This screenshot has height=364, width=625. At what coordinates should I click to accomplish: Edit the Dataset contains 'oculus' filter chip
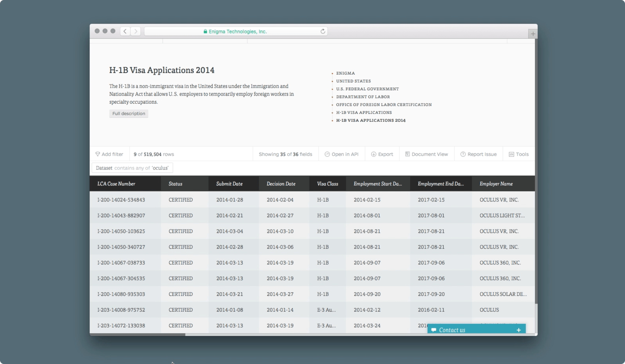point(132,168)
